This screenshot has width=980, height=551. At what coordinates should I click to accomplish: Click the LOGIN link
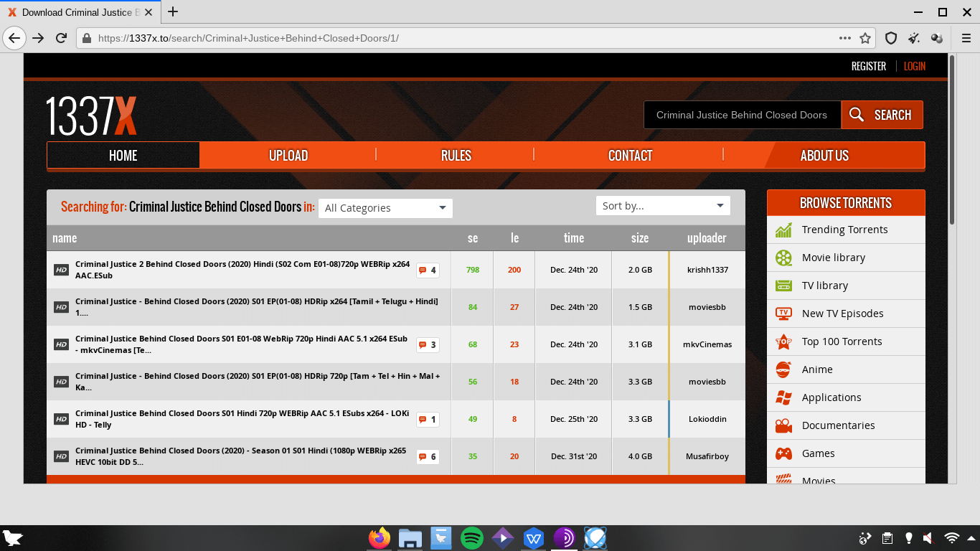tap(915, 66)
